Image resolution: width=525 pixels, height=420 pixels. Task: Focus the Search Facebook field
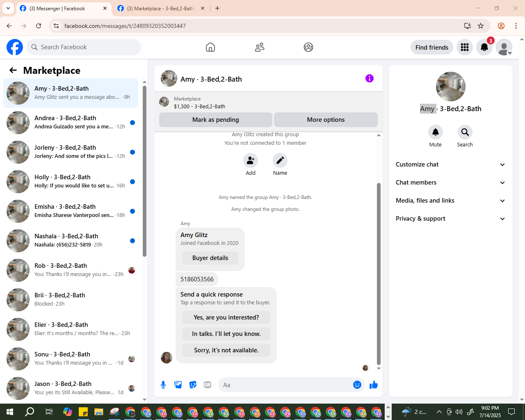[84, 47]
